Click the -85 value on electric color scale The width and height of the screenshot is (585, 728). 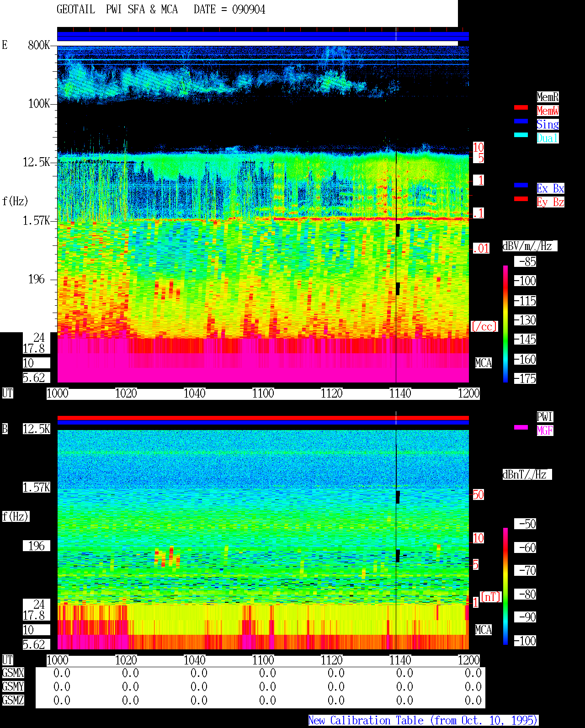pos(526,262)
